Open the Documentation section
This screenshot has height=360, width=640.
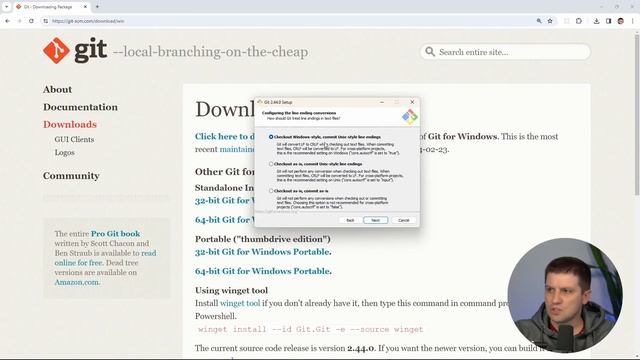pyautogui.click(x=80, y=107)
